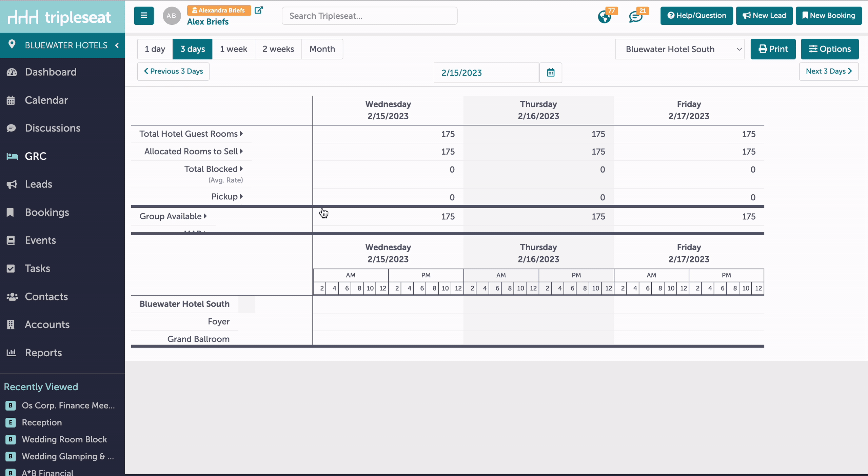Open the Leads section
The height and width of the screenshot is (476, 868).
(39, 184)
